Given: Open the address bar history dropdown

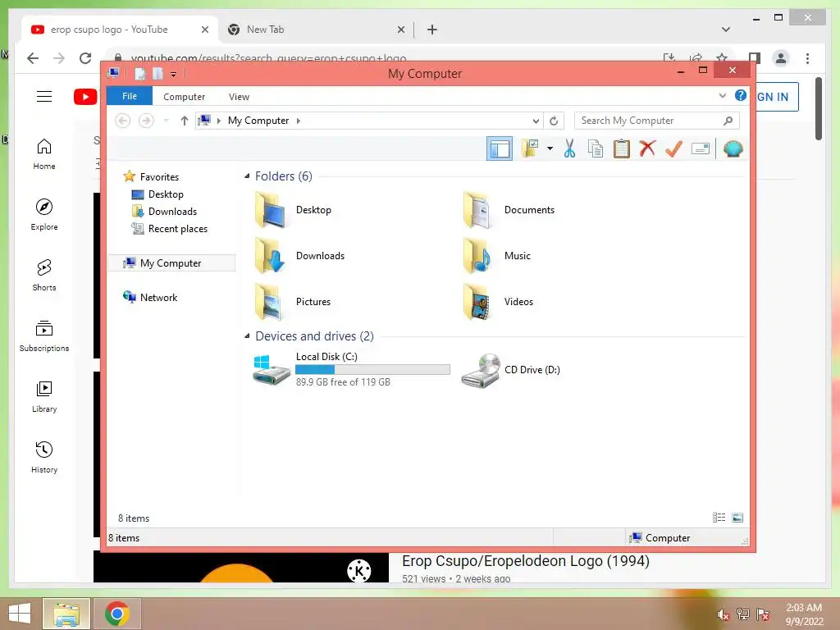Looking at the screenshot, I should [536, 121].
